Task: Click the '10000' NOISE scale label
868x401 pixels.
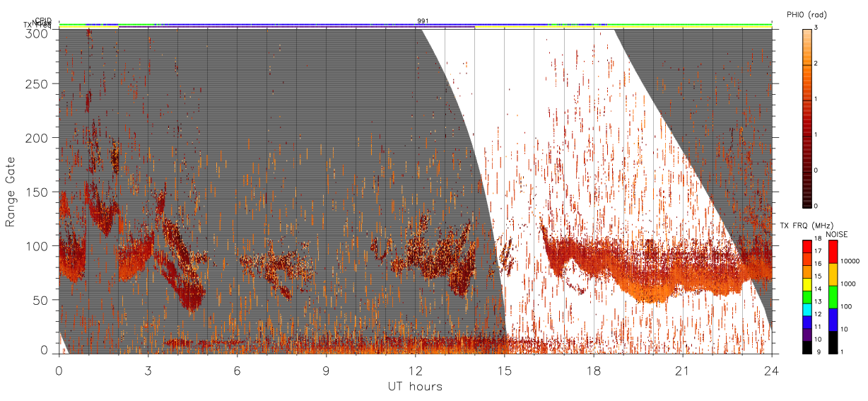Action: (x=851, y=261)
